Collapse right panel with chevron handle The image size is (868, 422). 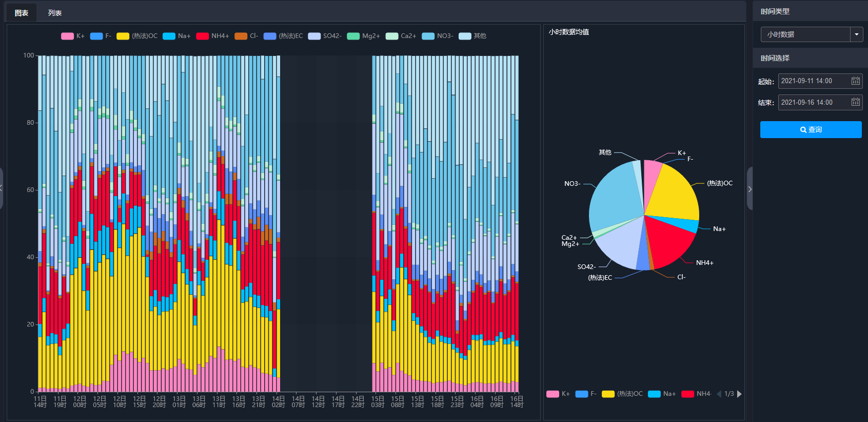coord(749,189)
